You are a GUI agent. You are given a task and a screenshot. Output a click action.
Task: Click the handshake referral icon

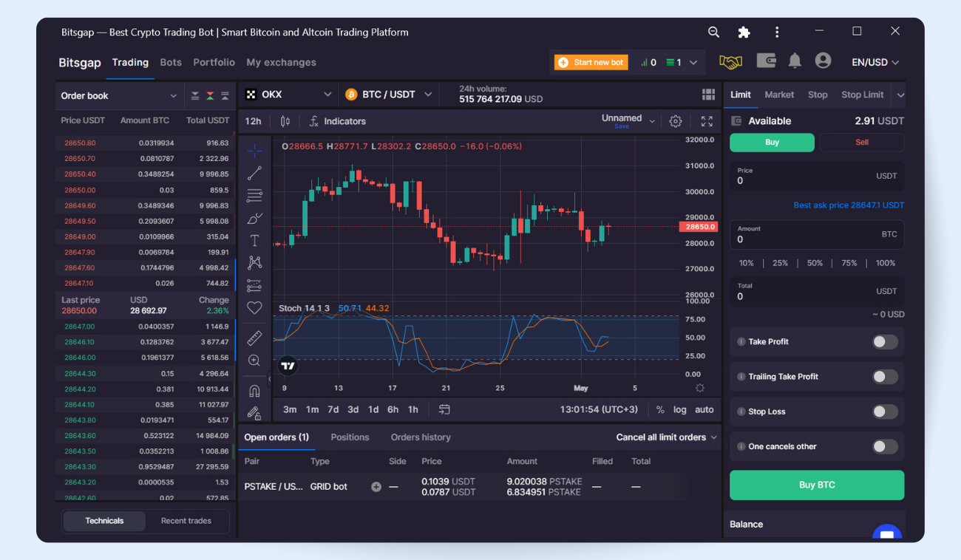(730, 62)
